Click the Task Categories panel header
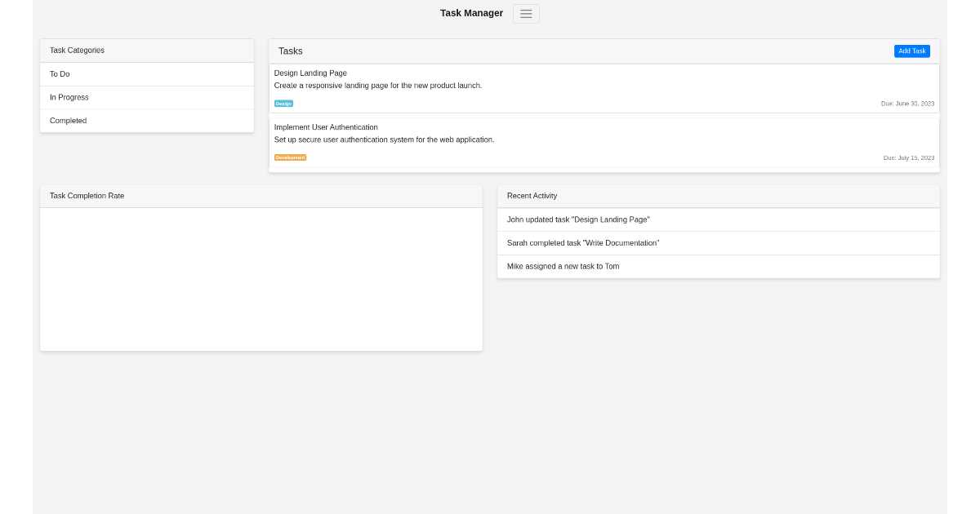The height and width of the screenshot is (514, 980). click(76, 50)
